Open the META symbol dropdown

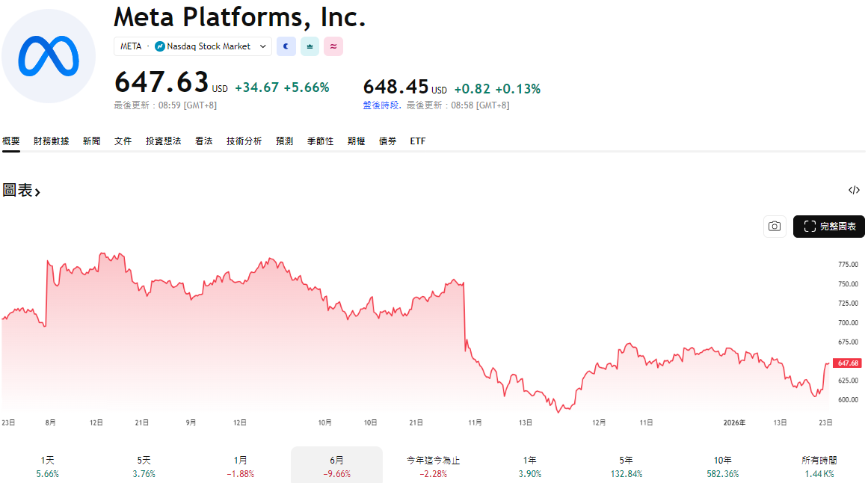point(262,46)
